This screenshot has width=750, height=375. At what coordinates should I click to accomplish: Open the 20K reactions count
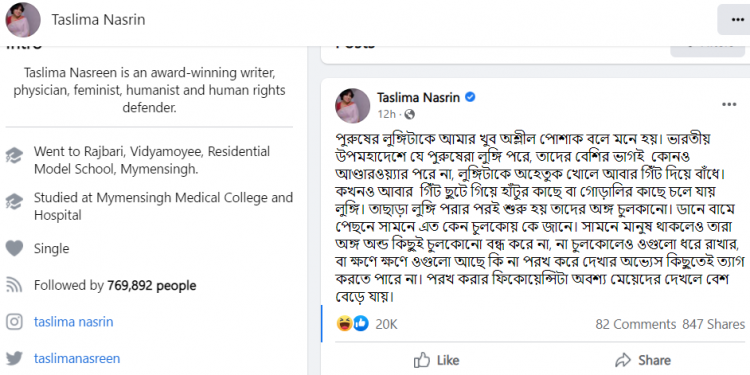(386, 324)
